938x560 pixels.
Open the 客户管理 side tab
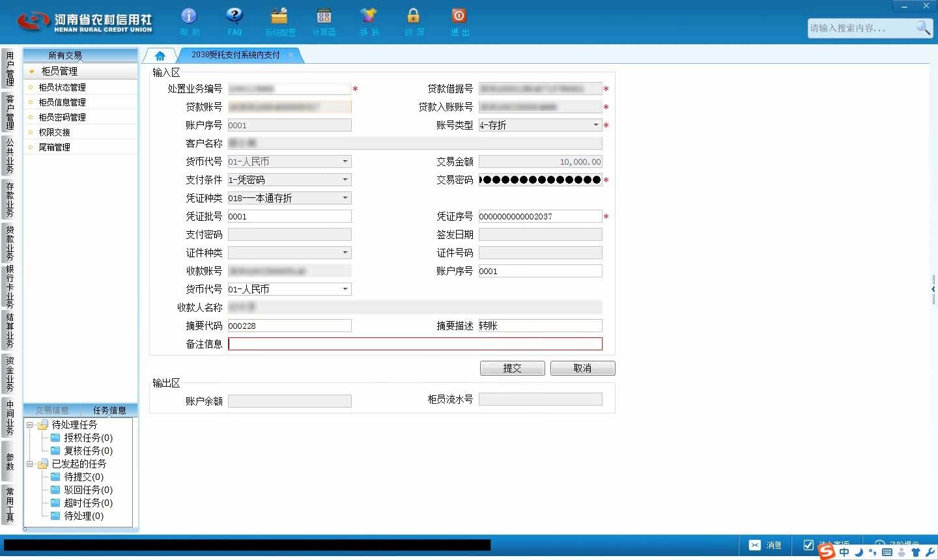10,112
